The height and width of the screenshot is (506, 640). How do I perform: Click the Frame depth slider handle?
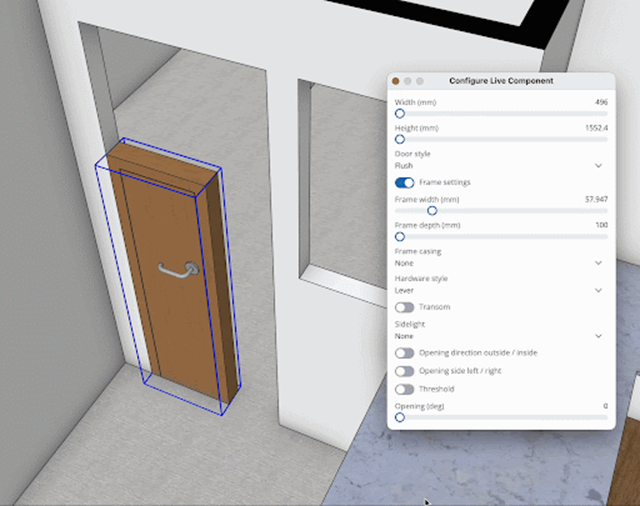[x=400, y=237]
